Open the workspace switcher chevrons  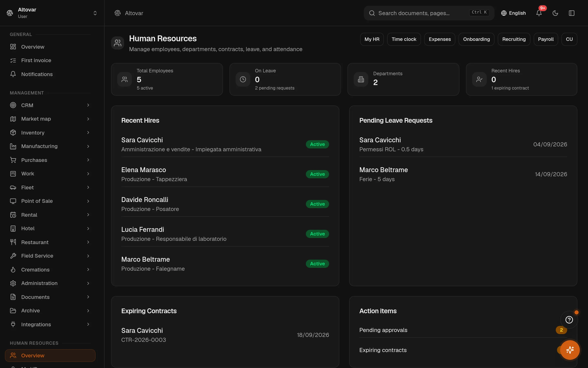click(95, 13)
